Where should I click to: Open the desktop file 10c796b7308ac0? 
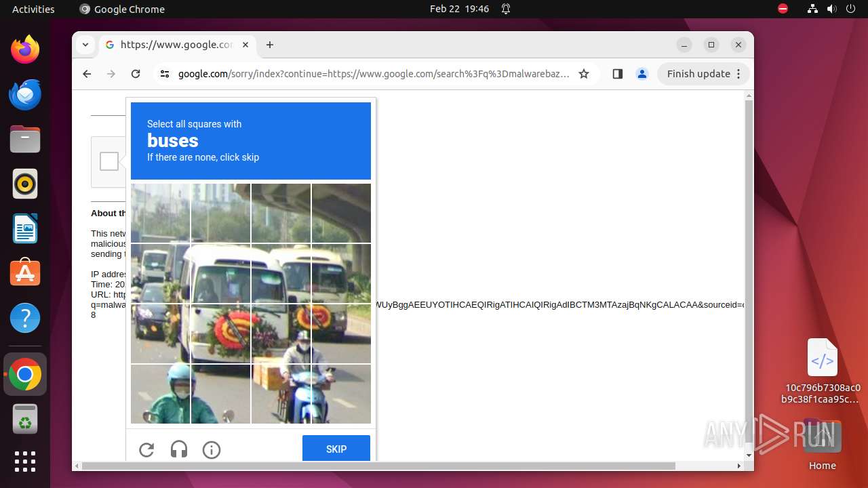[x=823, y=371]
